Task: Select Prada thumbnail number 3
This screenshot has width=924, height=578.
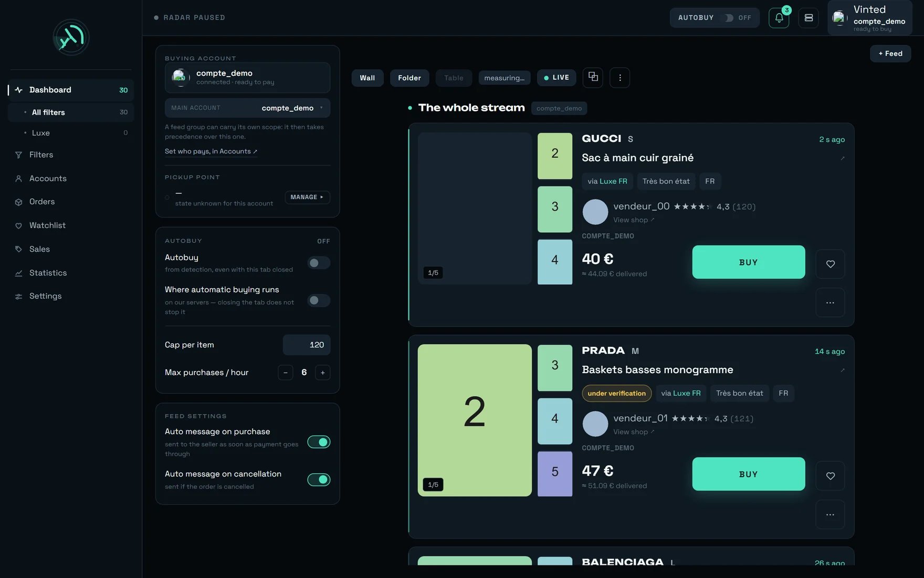Action: coord(555,368)
